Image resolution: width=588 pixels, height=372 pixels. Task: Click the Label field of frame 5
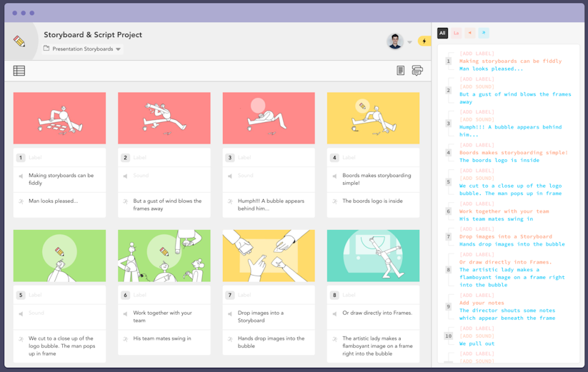(x=59, y=295)
